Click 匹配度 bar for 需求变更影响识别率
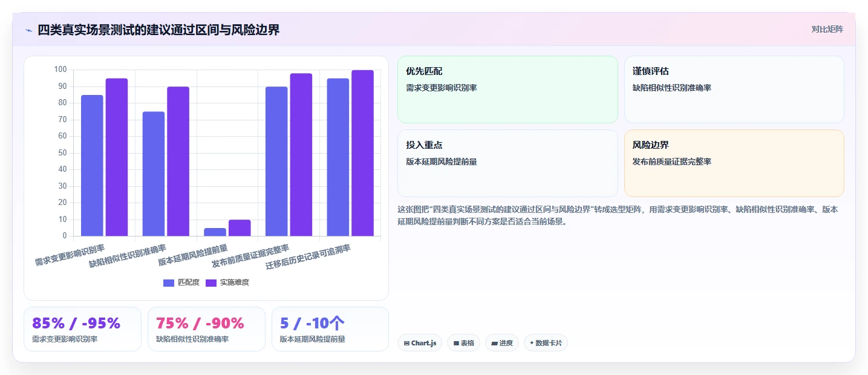Image resolution: width=868 pixels, height=375 pixels. [x=92, y=165]
